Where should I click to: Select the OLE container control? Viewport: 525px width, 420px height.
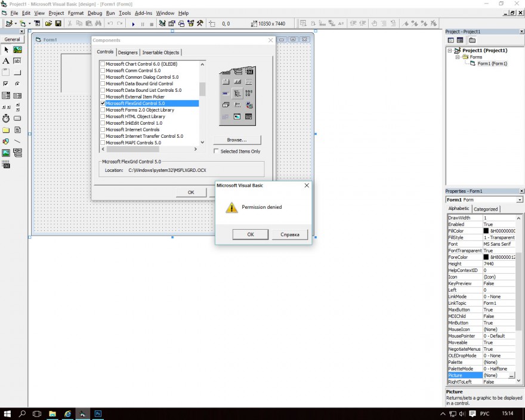6,165
